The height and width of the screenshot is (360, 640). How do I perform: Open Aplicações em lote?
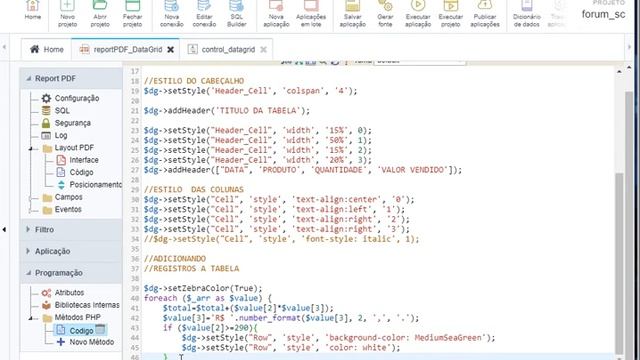coord(311,14)
